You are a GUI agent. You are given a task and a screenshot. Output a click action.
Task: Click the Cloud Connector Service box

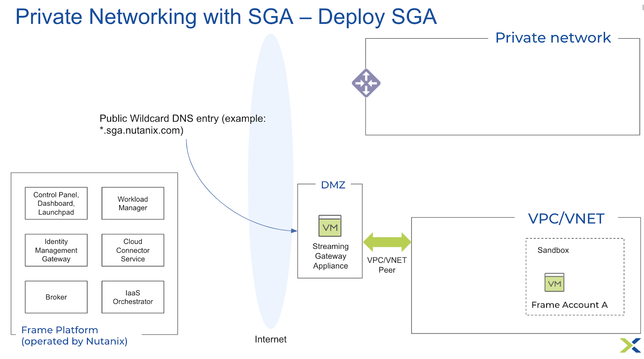pyautogui.click(x=133, y=250)
